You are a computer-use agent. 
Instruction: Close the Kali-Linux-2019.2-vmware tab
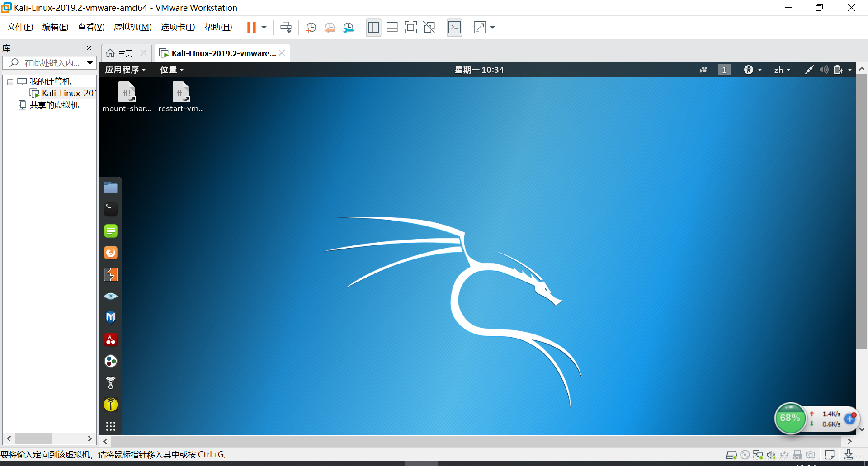pyautogui.click(x=282, y=53)
